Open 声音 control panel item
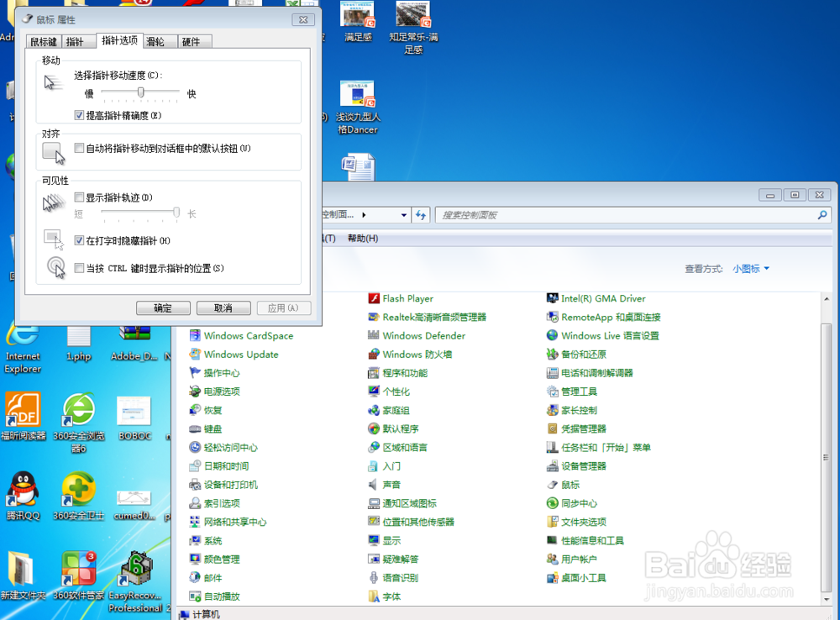840x620 pixels. pyautogui.click(x=384, y=485)
